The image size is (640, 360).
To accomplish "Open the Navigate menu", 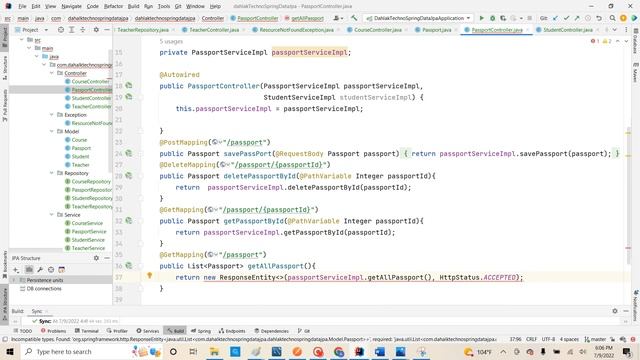I will click(x=71, y=6).
